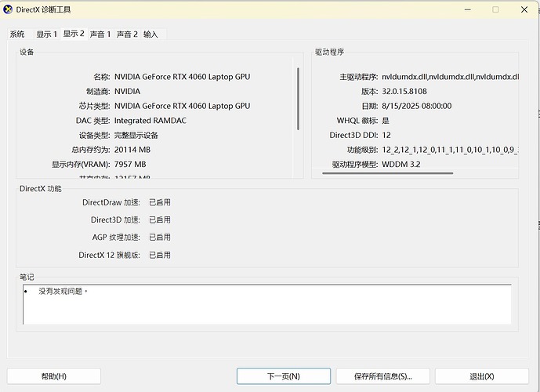Image resolution: width=540 pixels, height=392 pixels.
Task: Switch to the 显示 1 tab
Action: tap(47, 34)
